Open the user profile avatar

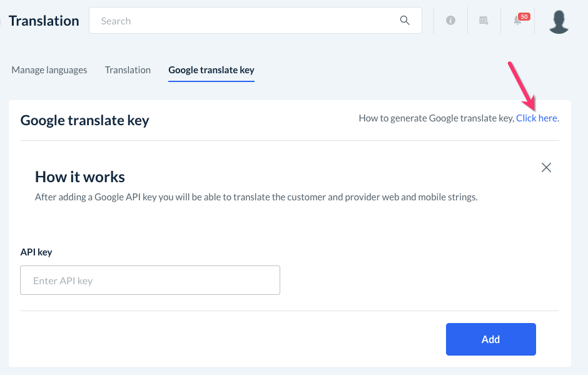pyautogui.click(x=558, y=21)
